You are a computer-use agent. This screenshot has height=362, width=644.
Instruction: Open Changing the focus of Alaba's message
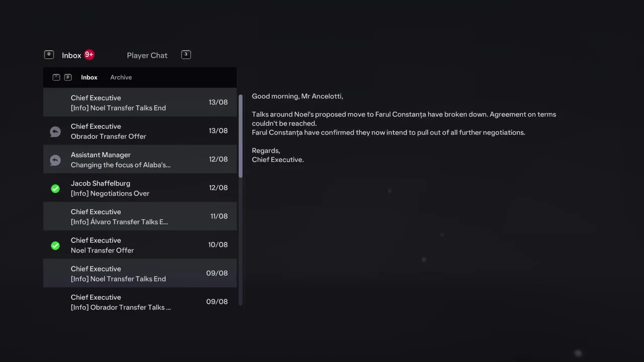click(140, 160)
